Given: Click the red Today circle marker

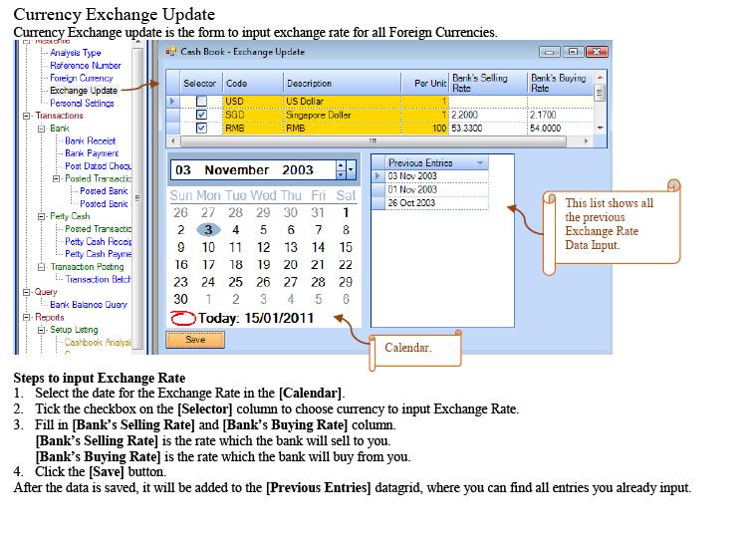Looking at the screenshot, I should (182, 319).
